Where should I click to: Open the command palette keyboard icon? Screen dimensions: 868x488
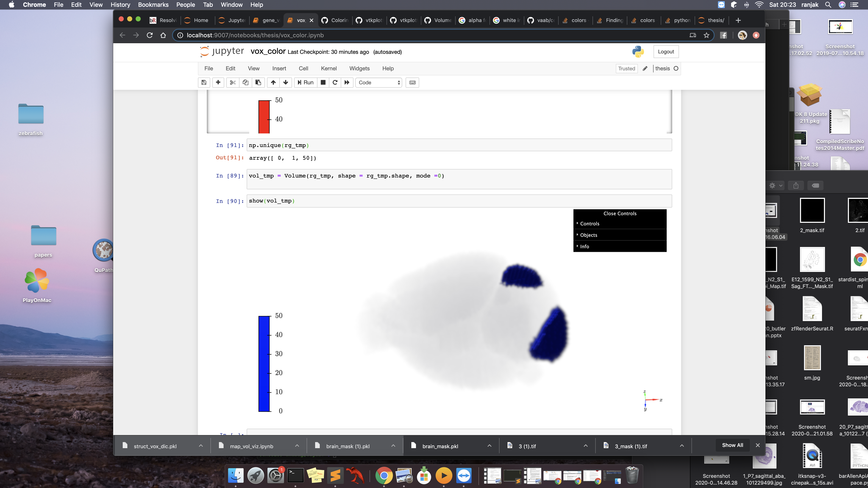[412, 83]
